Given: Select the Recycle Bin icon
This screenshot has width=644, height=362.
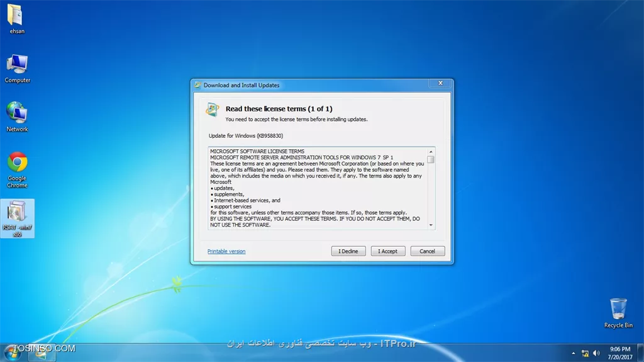Looking at the screenshot, I should [618, 313].
